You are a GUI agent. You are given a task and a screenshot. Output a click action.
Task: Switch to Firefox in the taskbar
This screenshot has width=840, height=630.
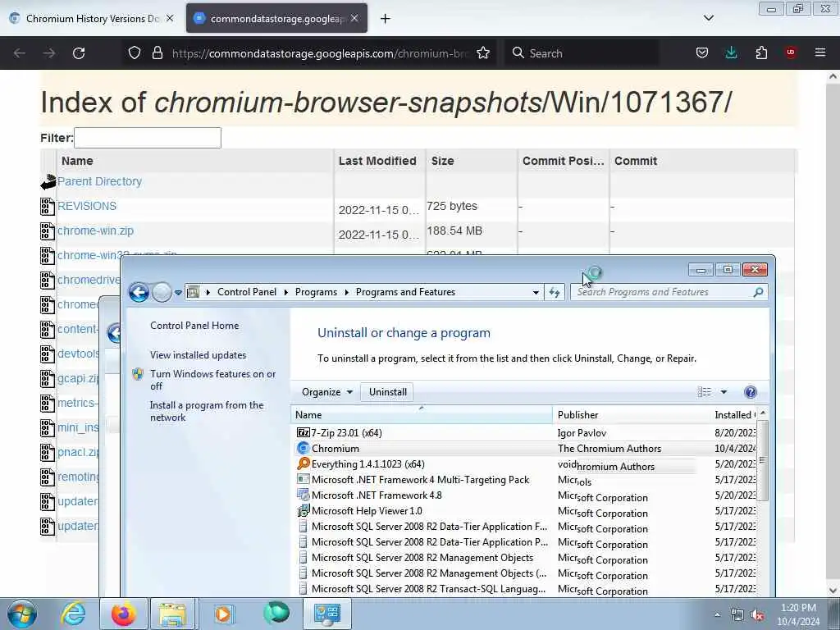123,614
